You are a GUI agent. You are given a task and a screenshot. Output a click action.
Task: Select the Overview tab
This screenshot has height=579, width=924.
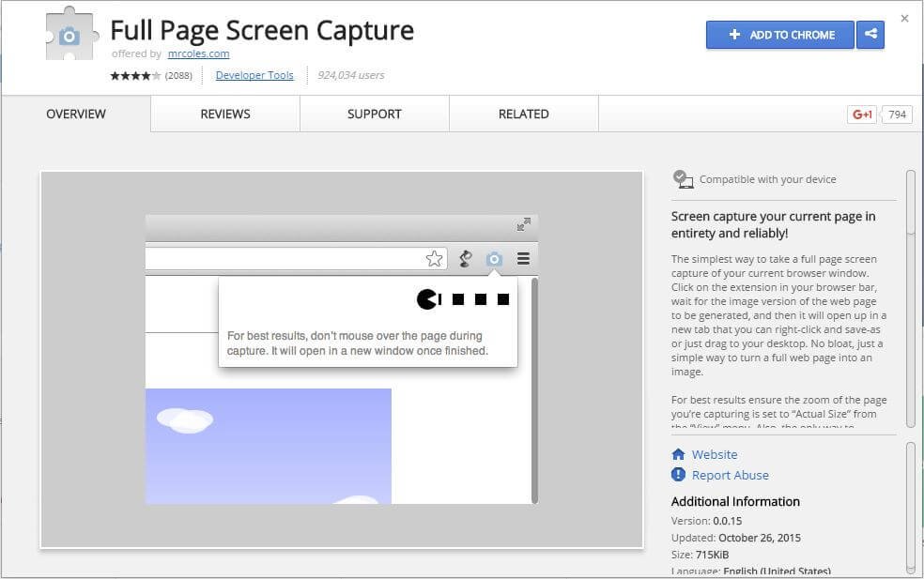point(76,114)
